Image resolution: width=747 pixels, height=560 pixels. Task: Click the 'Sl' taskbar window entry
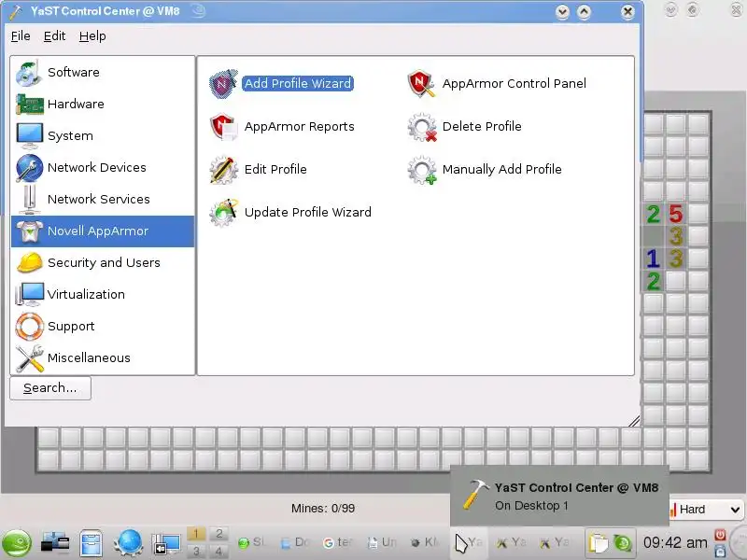tap(251, 543)
